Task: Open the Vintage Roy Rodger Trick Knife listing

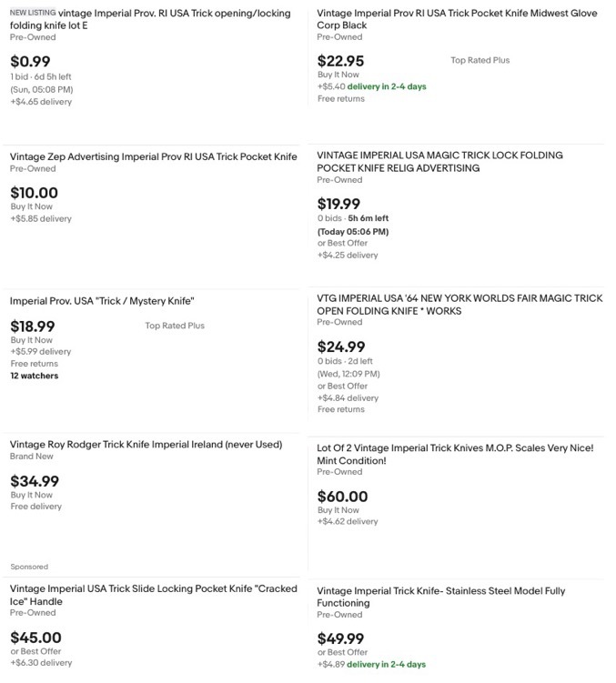Action: coord(146,445)
